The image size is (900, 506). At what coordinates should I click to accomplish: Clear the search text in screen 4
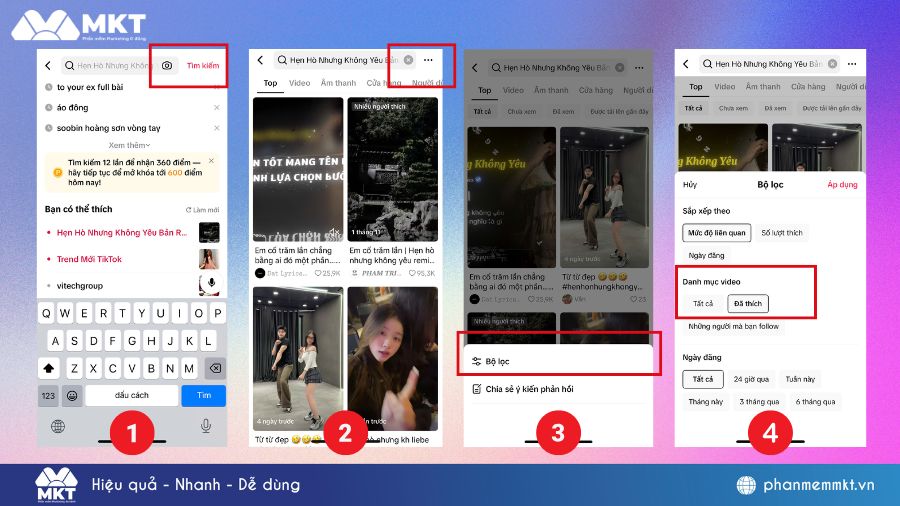pyautogui.click(x=832, y=64)
